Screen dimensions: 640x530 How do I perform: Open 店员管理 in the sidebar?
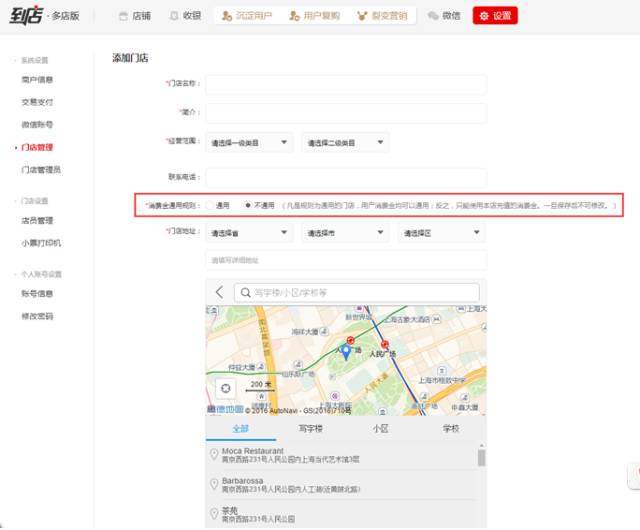37,220
